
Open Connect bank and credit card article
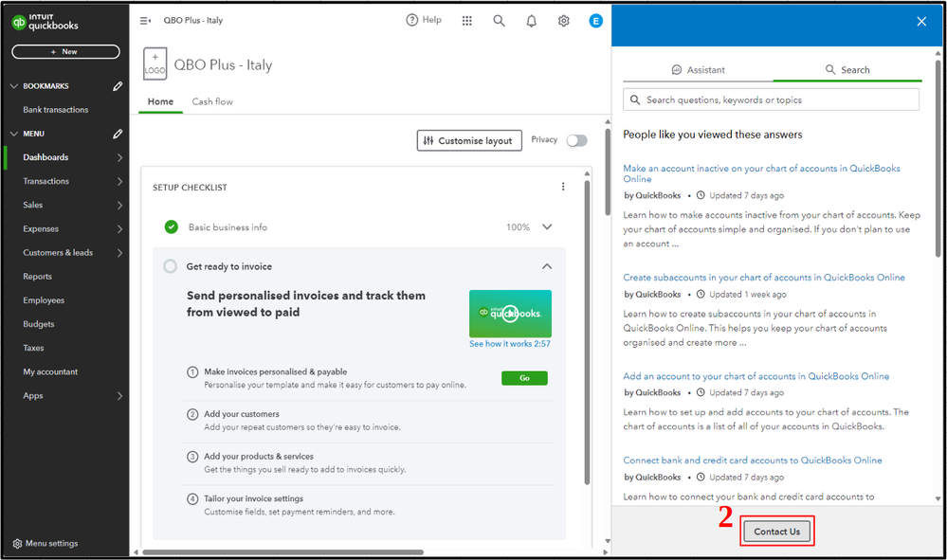(753, 461)
